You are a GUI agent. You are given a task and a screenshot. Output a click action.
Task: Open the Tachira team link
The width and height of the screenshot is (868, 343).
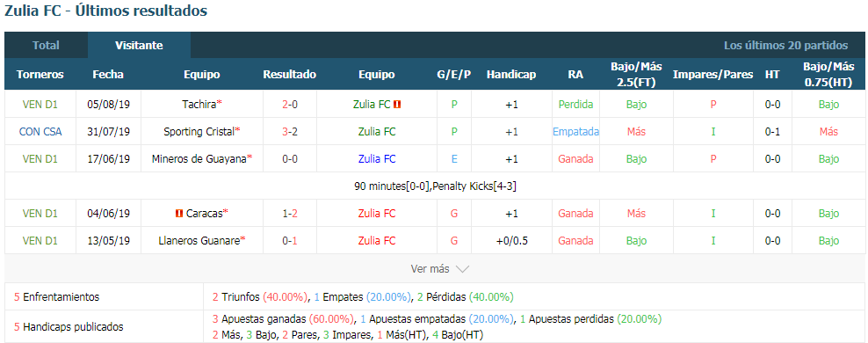pyautogui.click(x=199, y=104)
